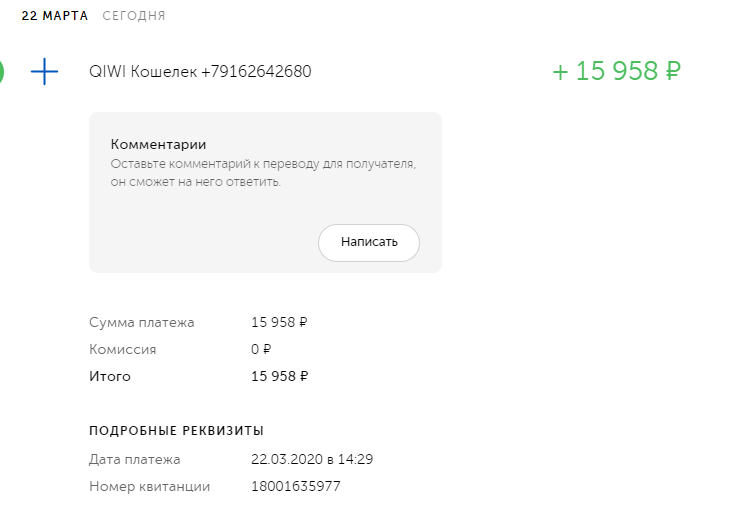The image size is (749, 505).
Task: Click the payment date 22.03.2020 в 14:29
Action: coord(312,460)
